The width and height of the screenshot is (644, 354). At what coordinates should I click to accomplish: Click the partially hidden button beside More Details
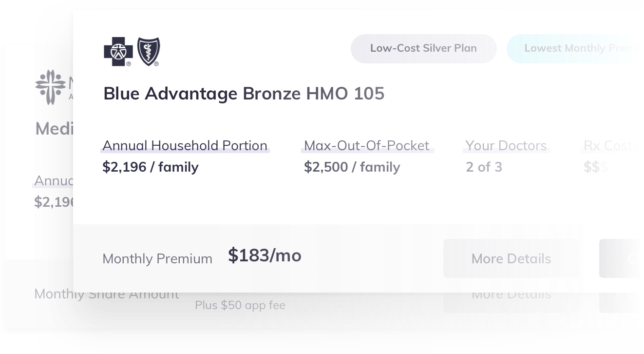[622, 258]
